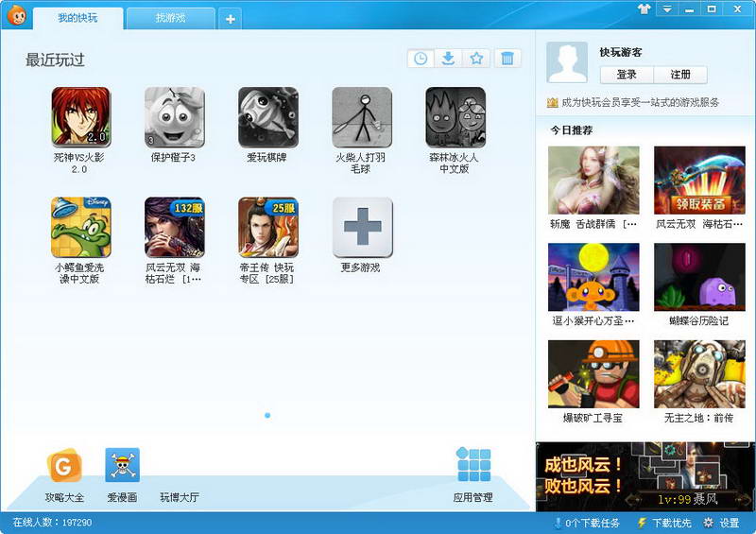The image size is (756, 534).
Task: Show downloaded games via download icon
Action: pyautogui.click(x=448, y=59)
